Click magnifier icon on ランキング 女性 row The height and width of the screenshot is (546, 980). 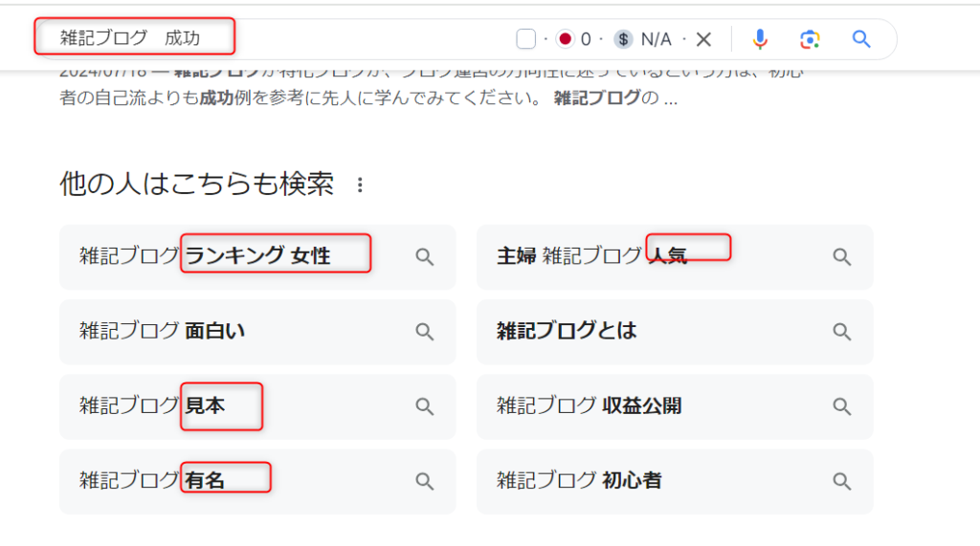[424, 257]
